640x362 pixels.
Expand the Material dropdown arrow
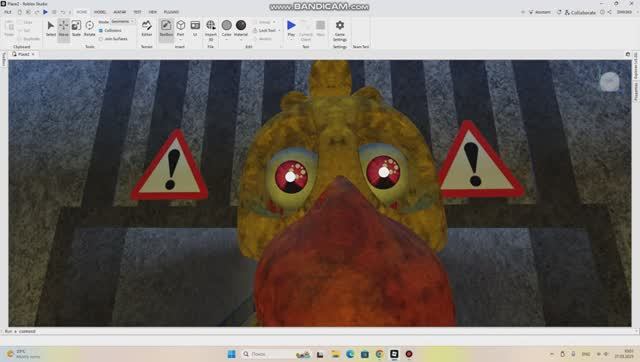[241, 40]
